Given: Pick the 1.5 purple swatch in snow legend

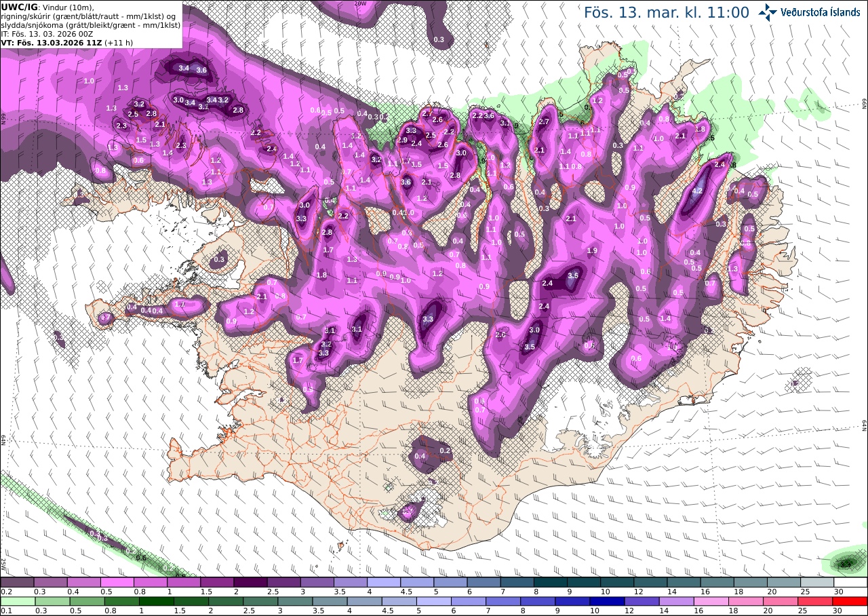Looking at the screenshot, I should coord(217,582).
